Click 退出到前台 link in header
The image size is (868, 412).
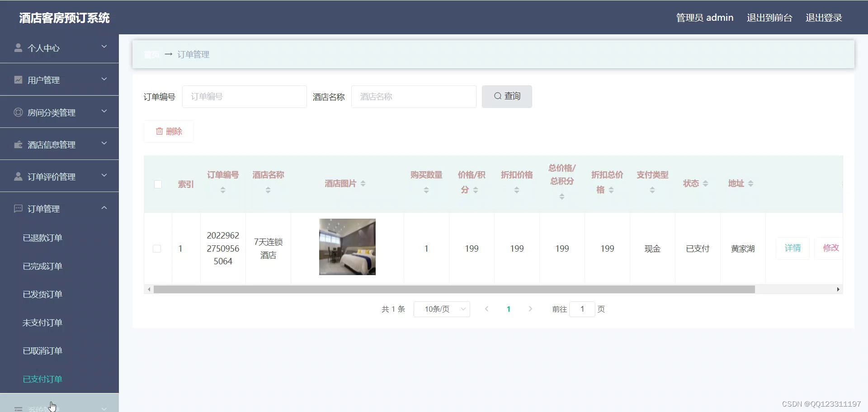[769, 18]
